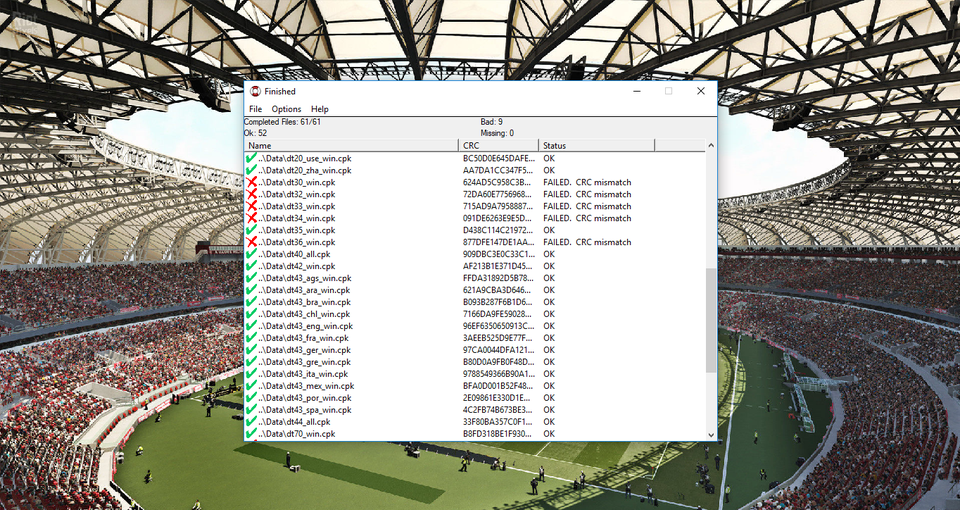This screenshot has height=510, width=960.
Task: Click FAILED CRC mismatch status for dt32_win.cpk
Action: 587,194
